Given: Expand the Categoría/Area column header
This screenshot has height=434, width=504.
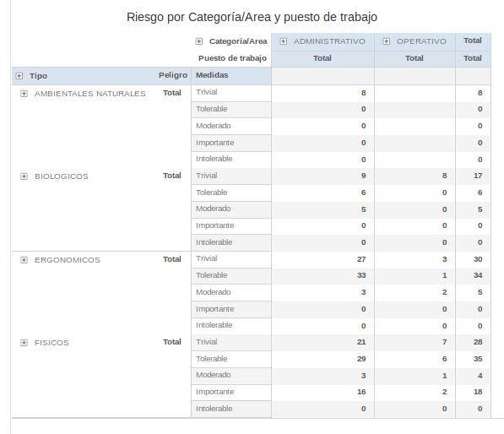Looking at the screenshot, I should [199, 41].
